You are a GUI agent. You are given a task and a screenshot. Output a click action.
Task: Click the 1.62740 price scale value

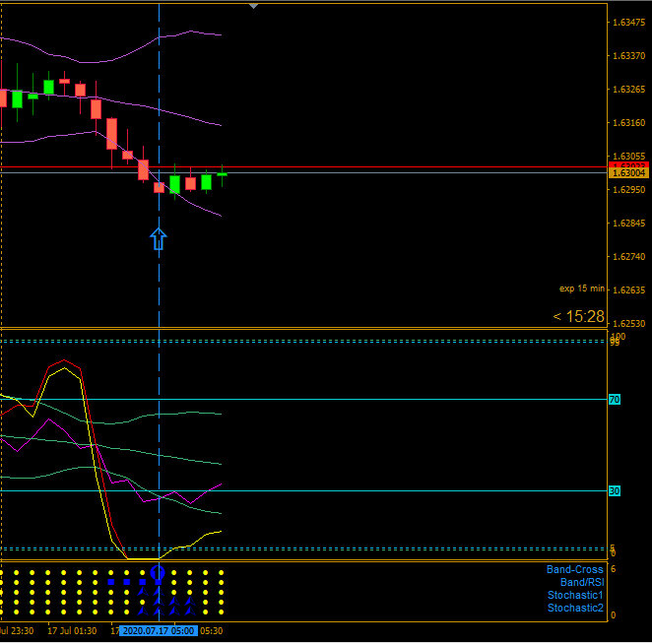tap(628, 257)
